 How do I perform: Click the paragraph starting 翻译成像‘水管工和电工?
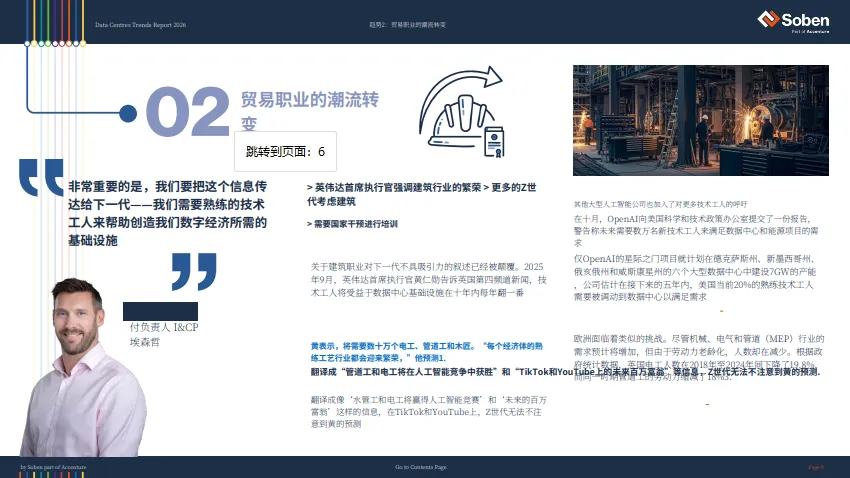click(428, 412)
